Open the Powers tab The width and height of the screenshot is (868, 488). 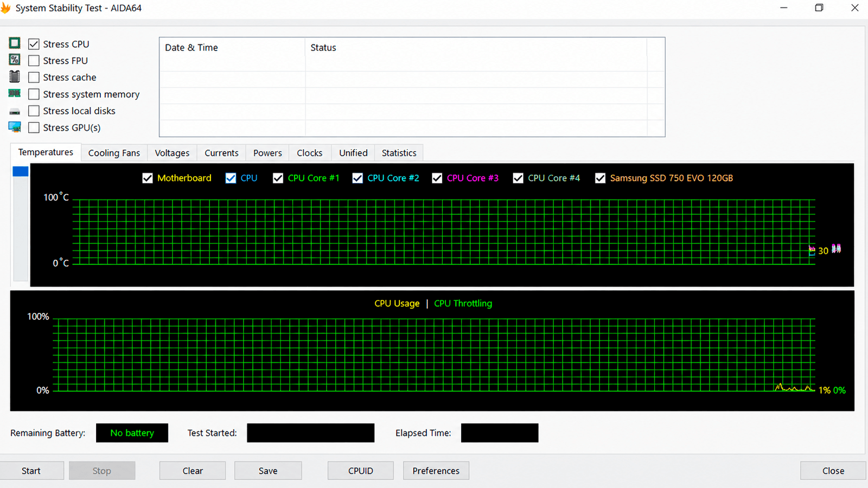click(x=267, y=153)
